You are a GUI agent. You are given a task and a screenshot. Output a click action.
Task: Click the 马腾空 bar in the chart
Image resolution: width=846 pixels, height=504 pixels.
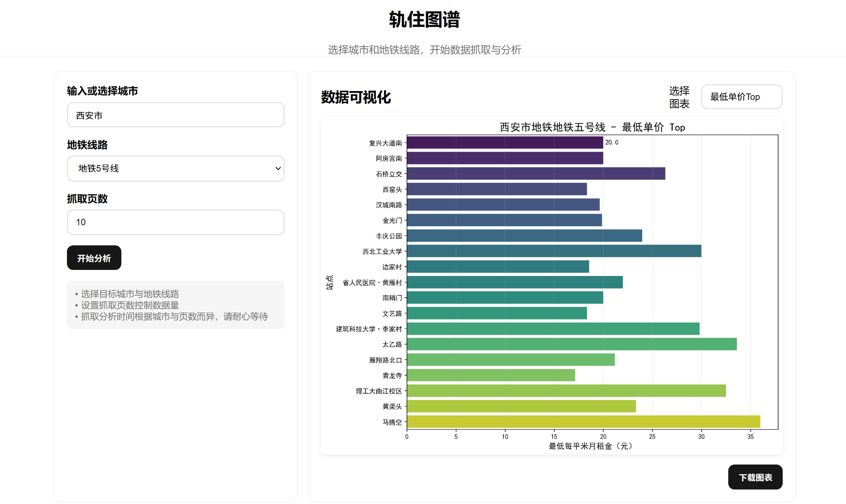pos(583,422)
